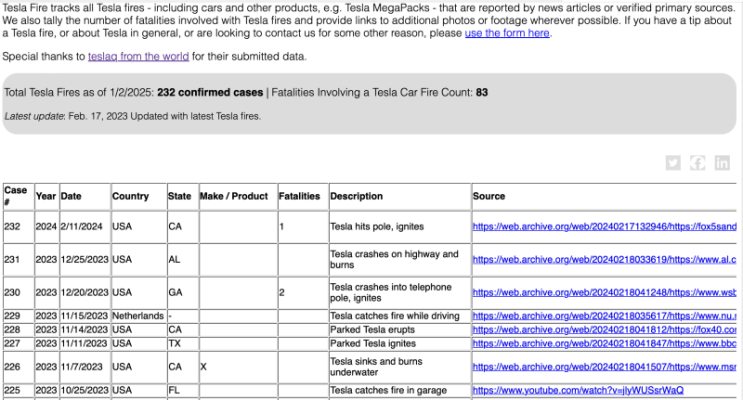This screenshot has height=400, width=743.
Task: Select the date 10/25/2023 cell
Action: pos(84,390)
